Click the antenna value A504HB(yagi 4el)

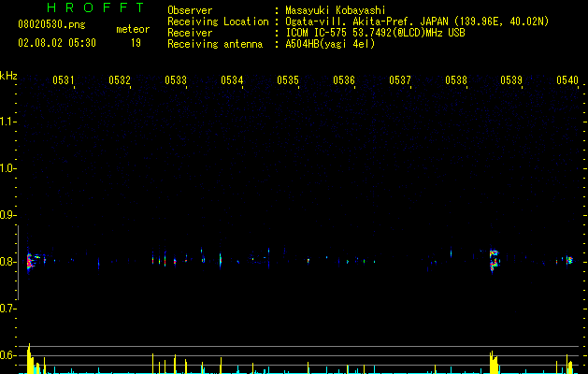coord(330,44)
